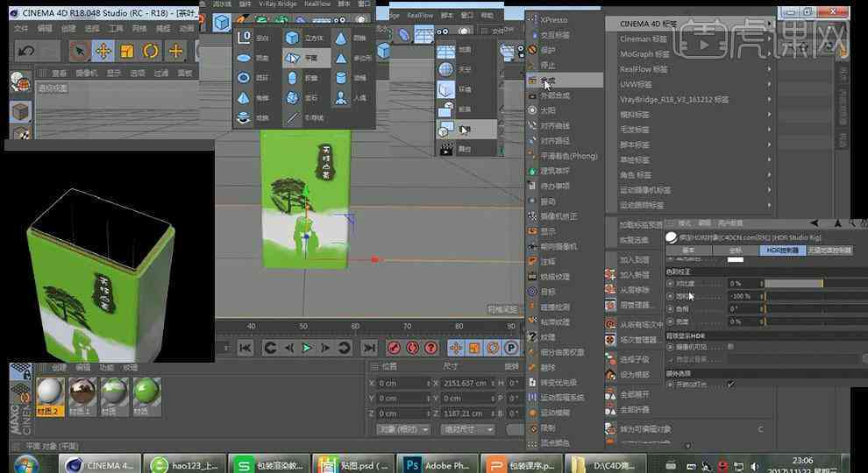Click the floor object icon in scene popup
The height and width of the screenshot is (473, 868).
click(445, 50)
